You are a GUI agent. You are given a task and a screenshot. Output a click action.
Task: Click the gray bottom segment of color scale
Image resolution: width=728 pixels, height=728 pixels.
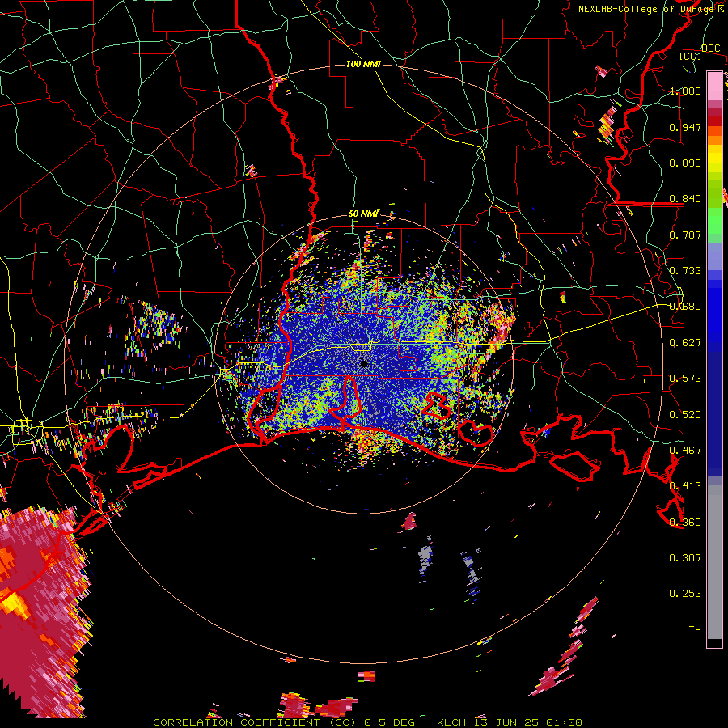714,562
